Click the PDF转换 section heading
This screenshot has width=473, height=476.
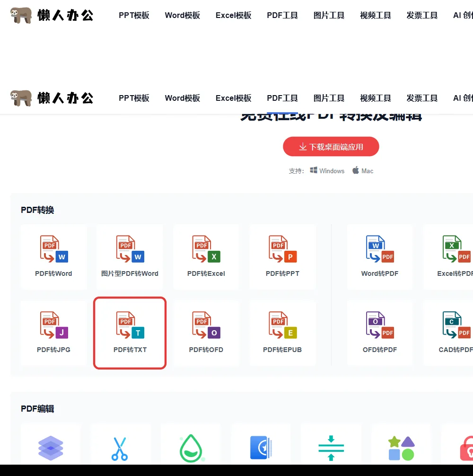37,210
